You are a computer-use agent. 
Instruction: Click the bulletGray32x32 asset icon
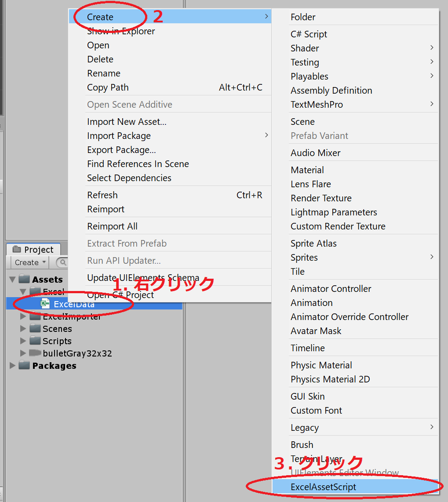point(35,353)
